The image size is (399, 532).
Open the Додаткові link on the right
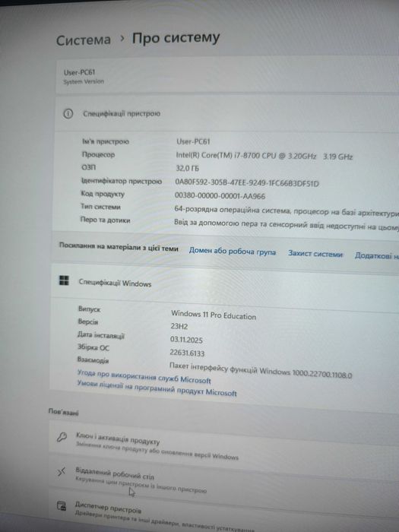coord(377,255)
